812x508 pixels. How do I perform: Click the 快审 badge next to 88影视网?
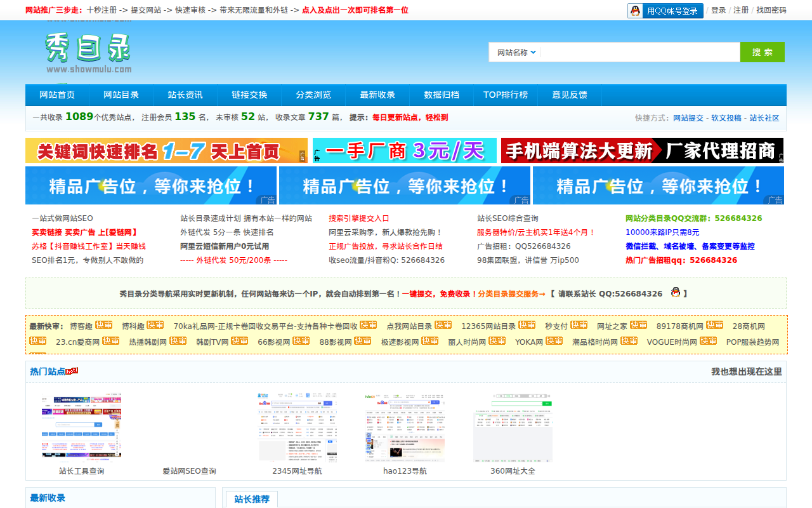click(363, 341)
